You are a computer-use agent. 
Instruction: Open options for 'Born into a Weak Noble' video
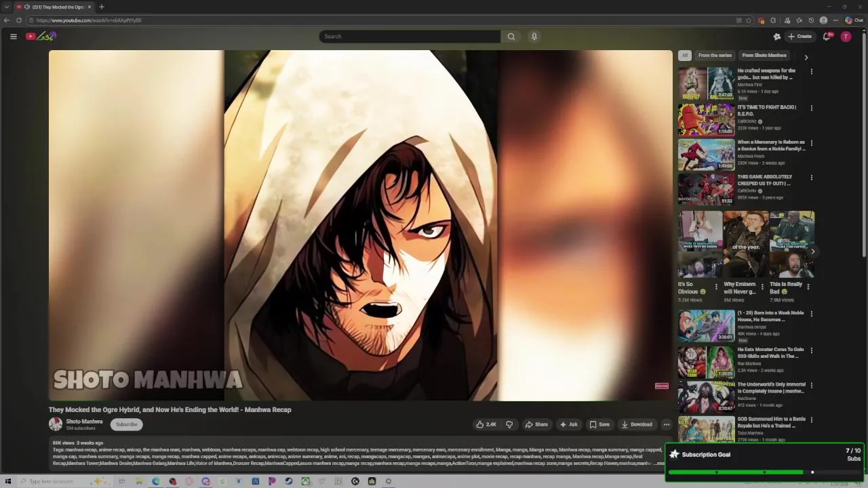pyautogui.click(x=811, y=314)
